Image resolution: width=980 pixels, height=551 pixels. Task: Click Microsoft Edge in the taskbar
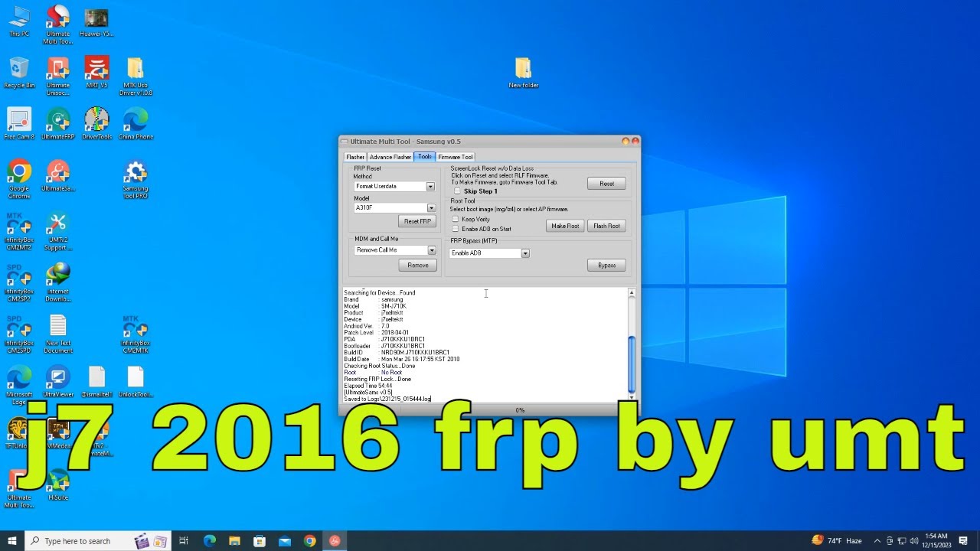(210, 541)
